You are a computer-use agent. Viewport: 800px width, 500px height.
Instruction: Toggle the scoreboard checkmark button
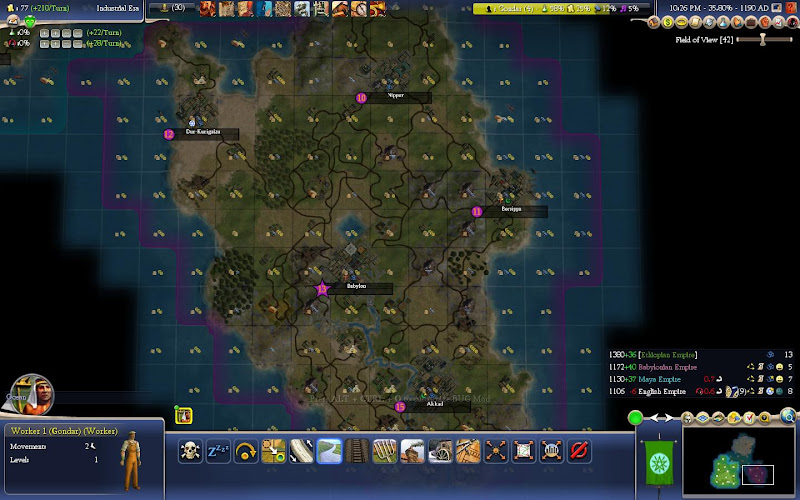749,418
